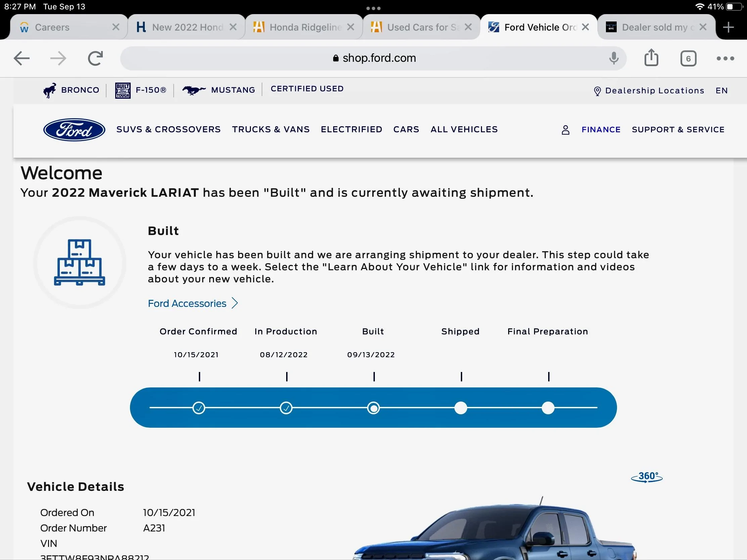Click the Dealership Locations pin icon
Image resolution: width=747 pixels, height=560 pixels.
coord(597,91)
